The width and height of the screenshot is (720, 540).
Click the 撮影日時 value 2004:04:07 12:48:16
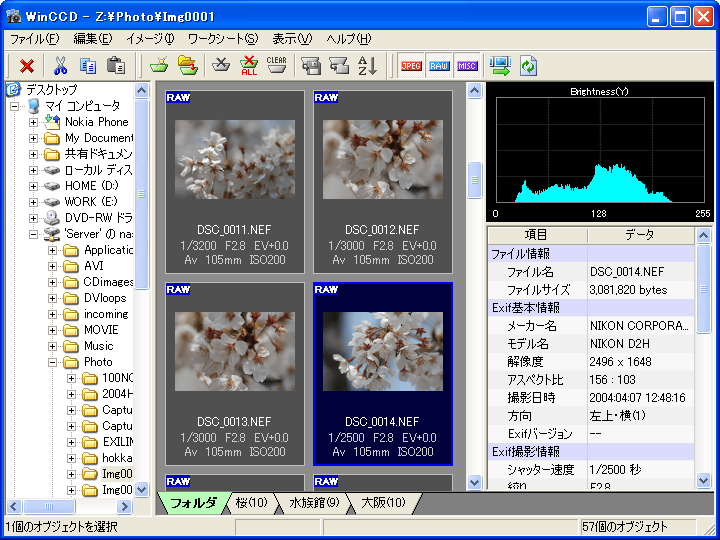click(x=637, y=398)
